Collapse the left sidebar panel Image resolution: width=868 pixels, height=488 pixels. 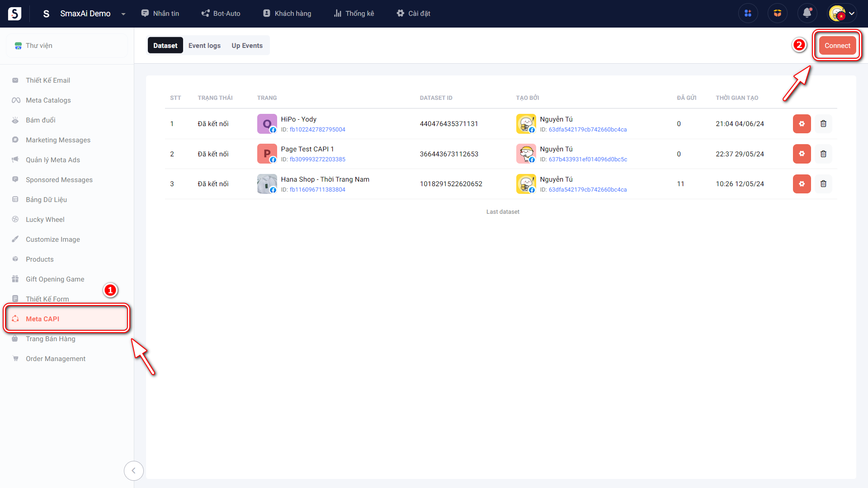click(x=133, y=471)
